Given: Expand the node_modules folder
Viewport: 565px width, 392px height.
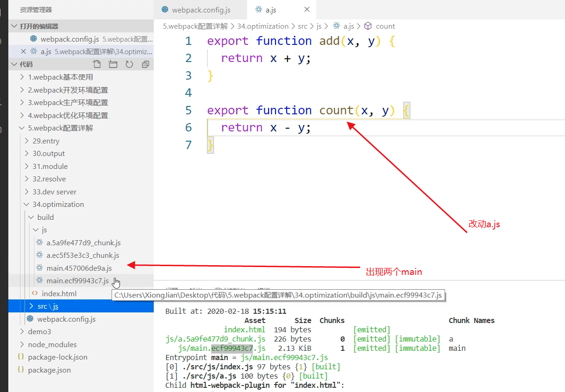Looking at the screenshot, I should click(x=81, y=344).
